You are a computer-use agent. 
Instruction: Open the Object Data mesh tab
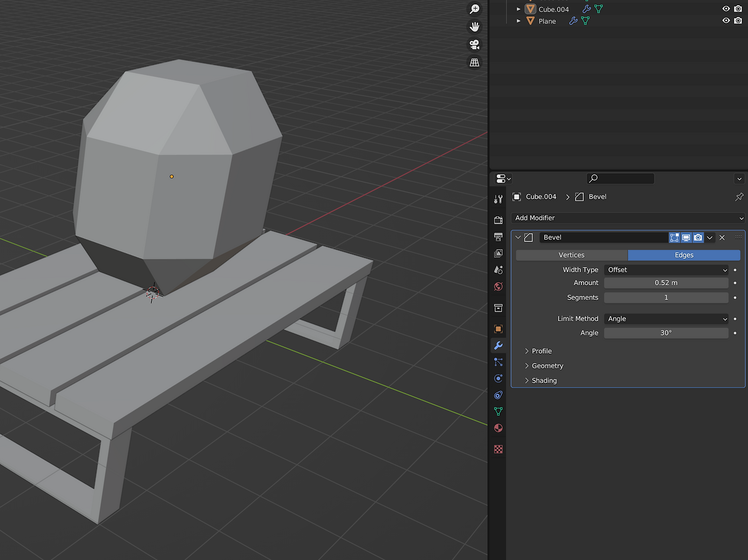coord(498,412)
